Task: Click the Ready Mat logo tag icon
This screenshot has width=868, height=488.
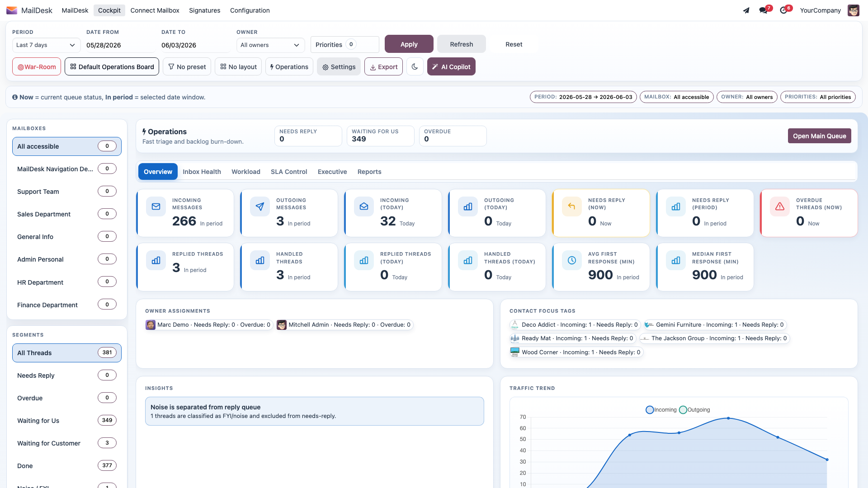Action: pyautogui.click(x=515, y=338)
